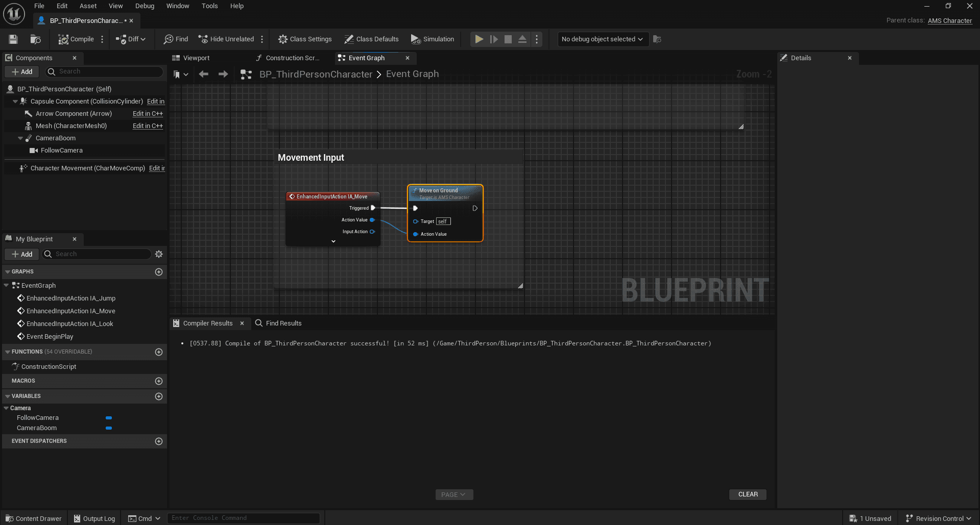Click the Stop playback button
980x525 pixels.
tap(508, 39)
